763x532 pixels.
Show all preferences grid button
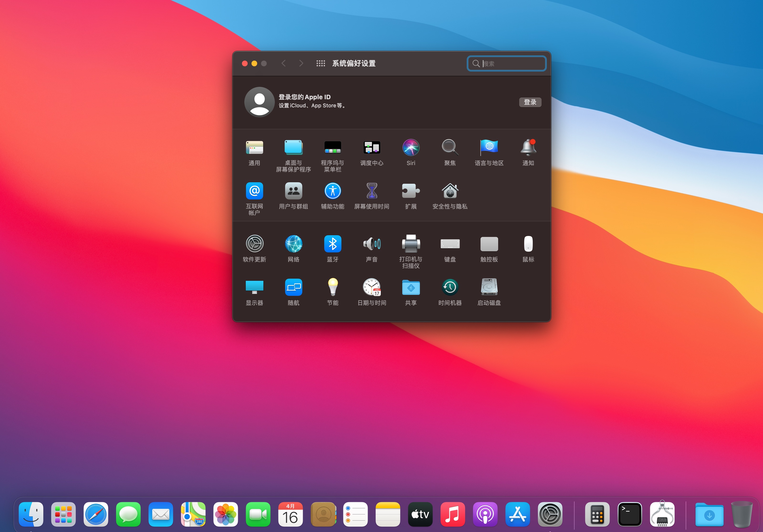[x=320, y=63]
